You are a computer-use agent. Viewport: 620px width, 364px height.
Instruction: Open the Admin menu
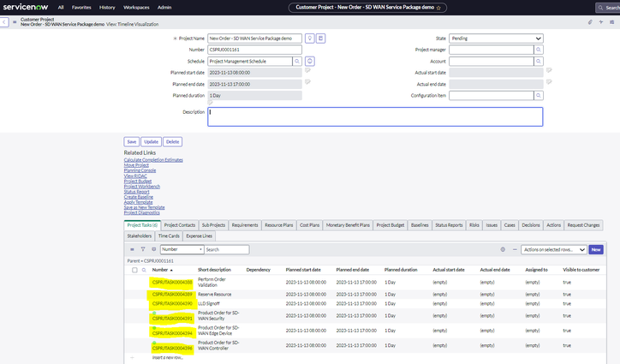(164, 8)
